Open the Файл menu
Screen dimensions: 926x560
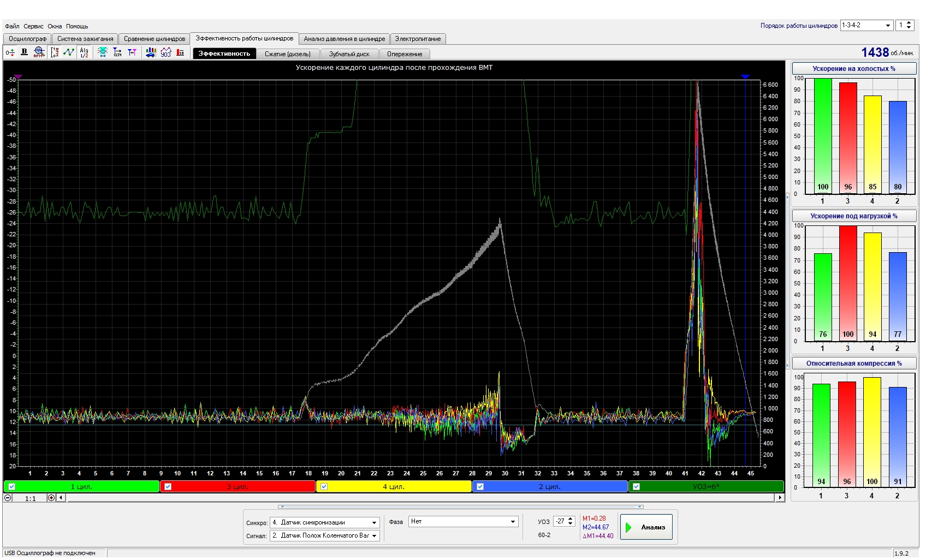pyautogui.click(x=12, y=26)
